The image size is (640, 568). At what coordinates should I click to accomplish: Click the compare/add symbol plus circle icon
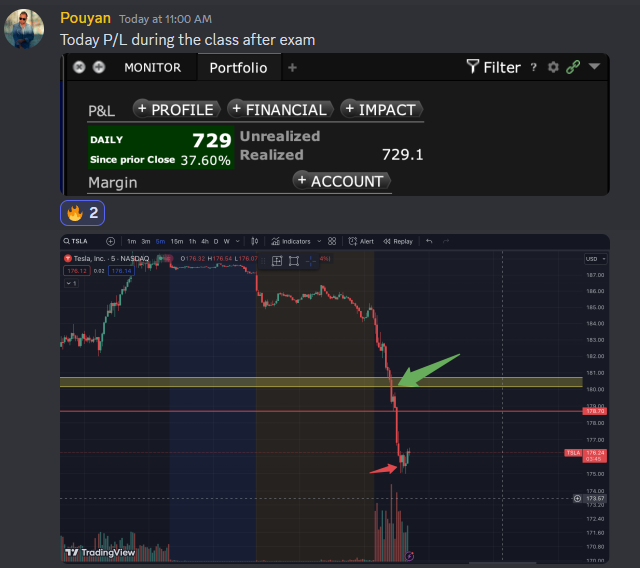pos(110,241)
